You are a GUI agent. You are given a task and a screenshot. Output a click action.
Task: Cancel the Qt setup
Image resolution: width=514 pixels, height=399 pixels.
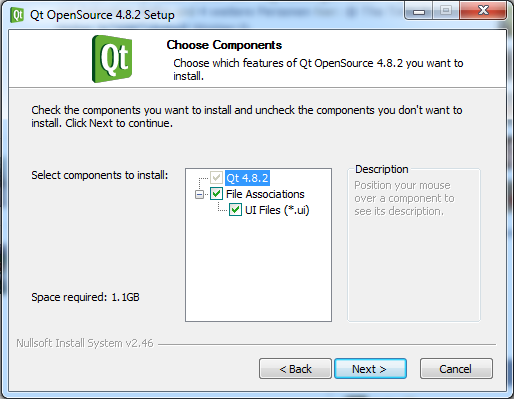456,369
